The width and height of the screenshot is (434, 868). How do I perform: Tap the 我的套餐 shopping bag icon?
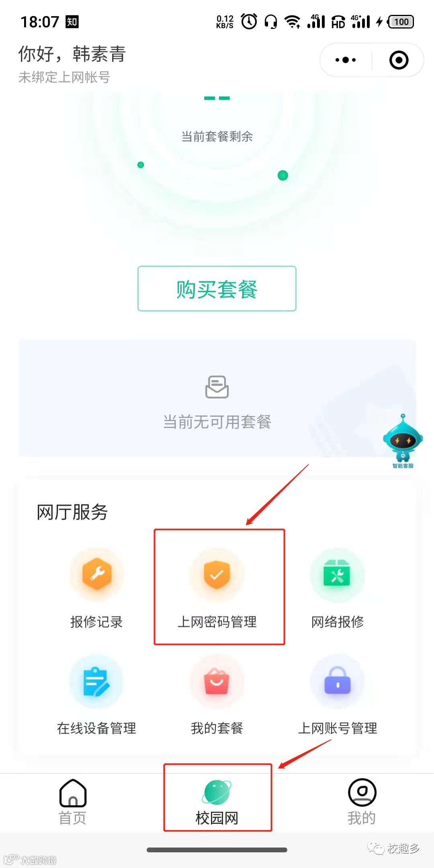[217, 682]
